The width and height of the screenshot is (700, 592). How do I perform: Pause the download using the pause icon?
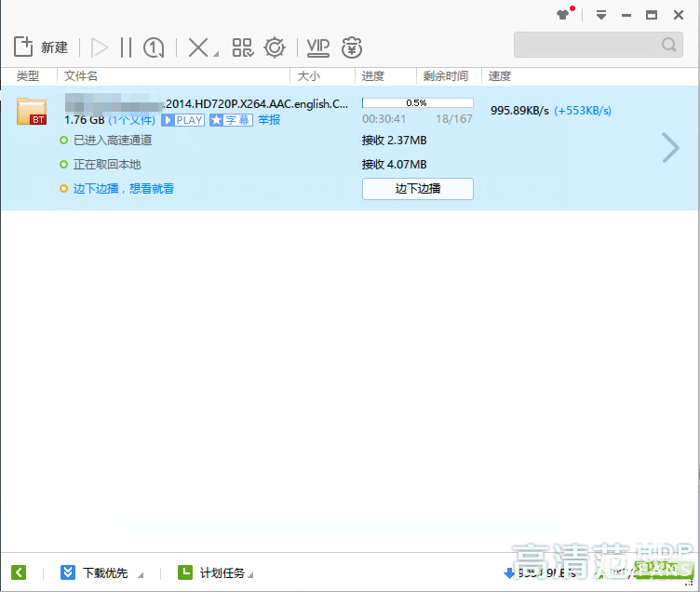pyautogui.click(x=127, y=47)
